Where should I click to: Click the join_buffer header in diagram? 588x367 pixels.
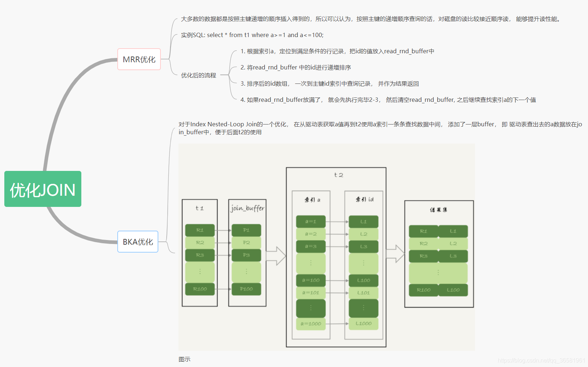point(248,208)
